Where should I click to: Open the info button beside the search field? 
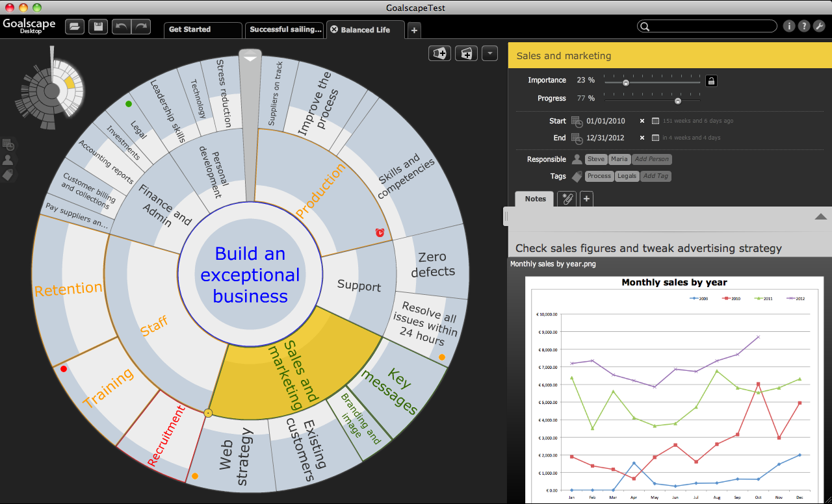coord(789,27)
